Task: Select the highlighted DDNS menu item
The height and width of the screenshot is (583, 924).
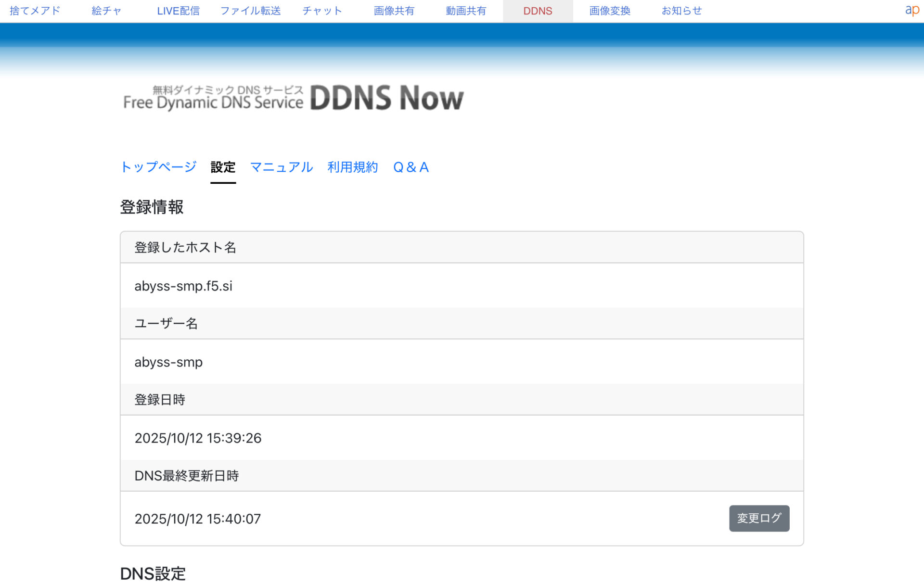Action: point(538,11)
